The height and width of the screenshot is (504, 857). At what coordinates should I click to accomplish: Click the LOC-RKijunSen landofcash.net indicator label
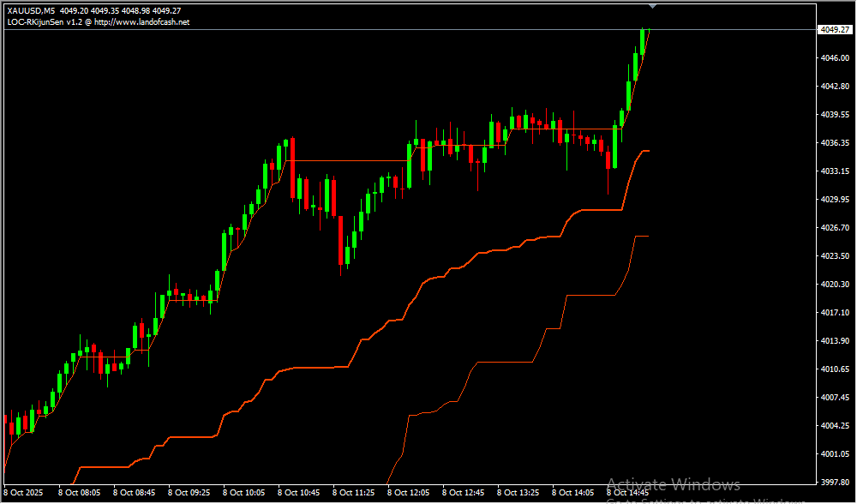click(x=99, y=21)
